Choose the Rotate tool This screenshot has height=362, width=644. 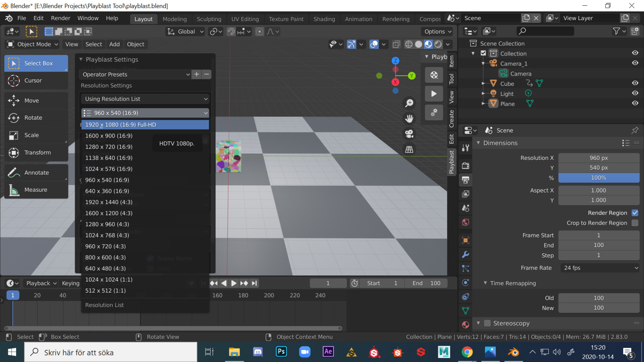(36, 118)
